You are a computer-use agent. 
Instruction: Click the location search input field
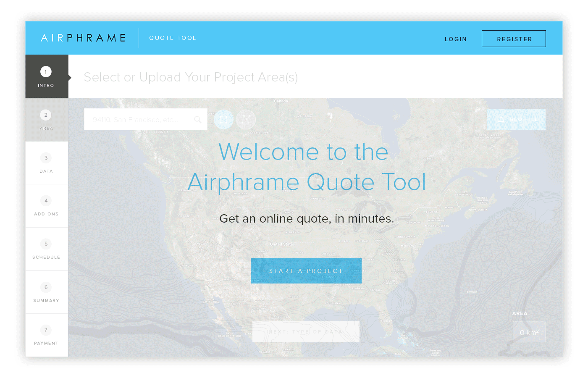click(x=145, y=119)
